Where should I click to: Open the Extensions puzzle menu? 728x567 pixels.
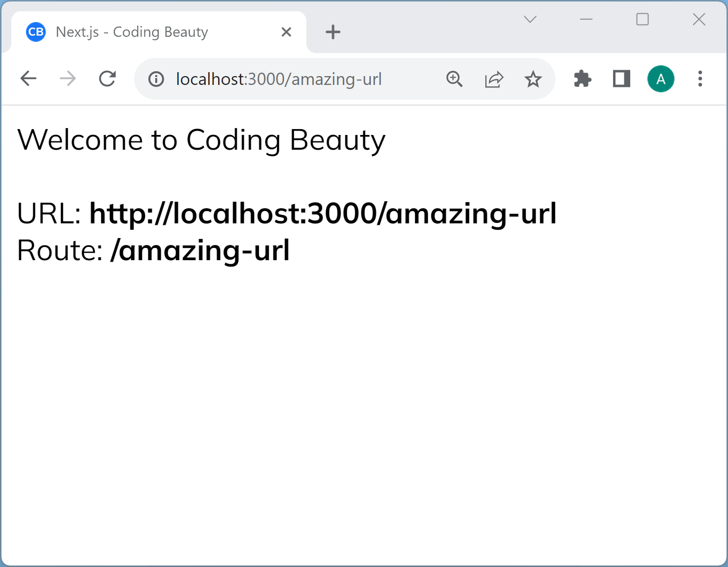[583, 79]
